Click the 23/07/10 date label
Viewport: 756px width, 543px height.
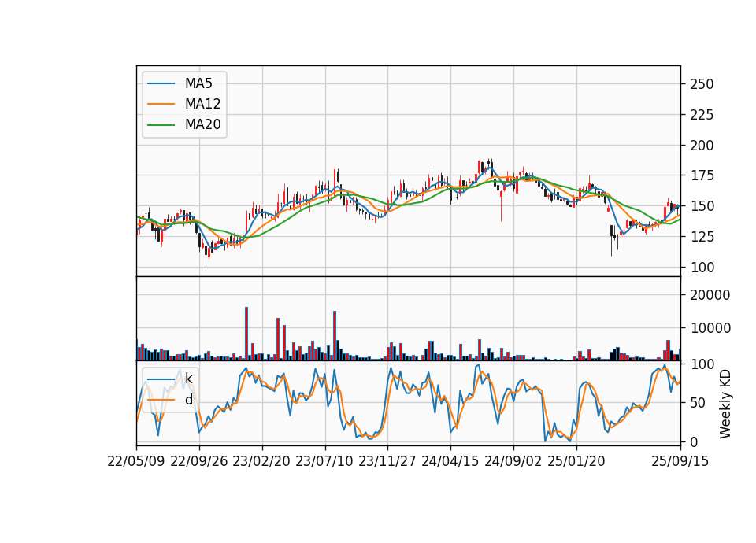tap(324, 461)
